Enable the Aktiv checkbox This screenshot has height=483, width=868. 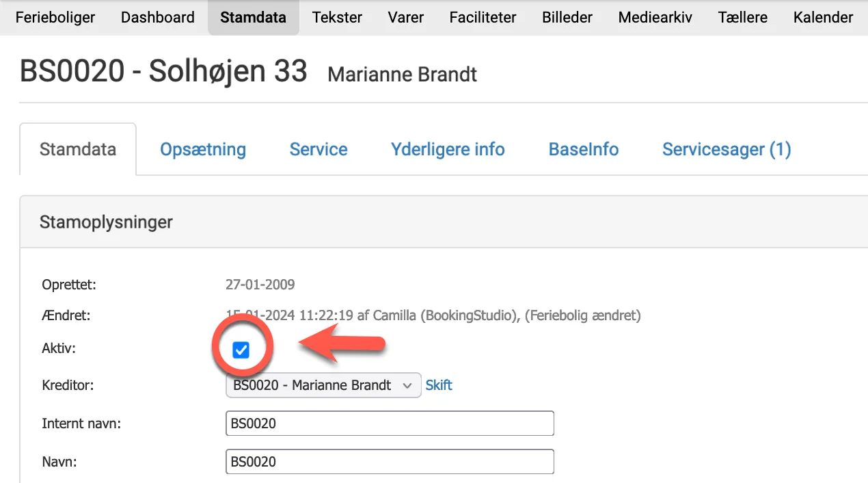click(x=241, y=349)
